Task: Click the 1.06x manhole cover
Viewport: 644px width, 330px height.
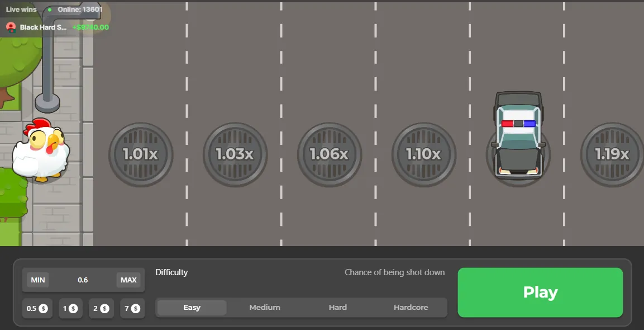Action: tap(330, 154)
